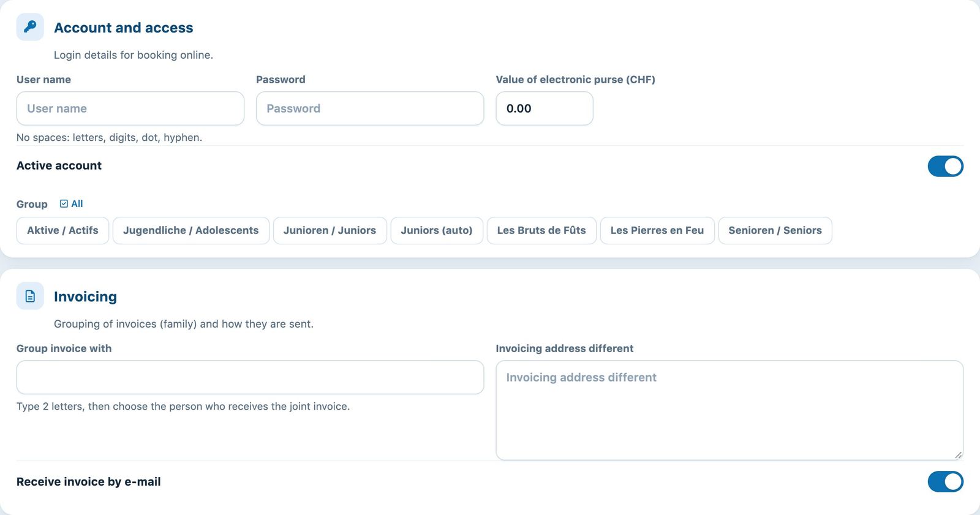Click the 'No spaces: letters, digits, dot, hyphen.' hint
The image size is (980, 515).
109,137
